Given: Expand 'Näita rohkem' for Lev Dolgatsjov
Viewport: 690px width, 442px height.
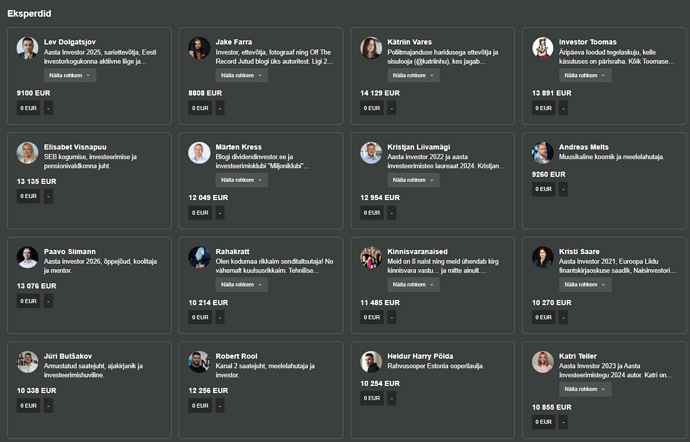Looking at the screenshot, I should tap(70, 75).
